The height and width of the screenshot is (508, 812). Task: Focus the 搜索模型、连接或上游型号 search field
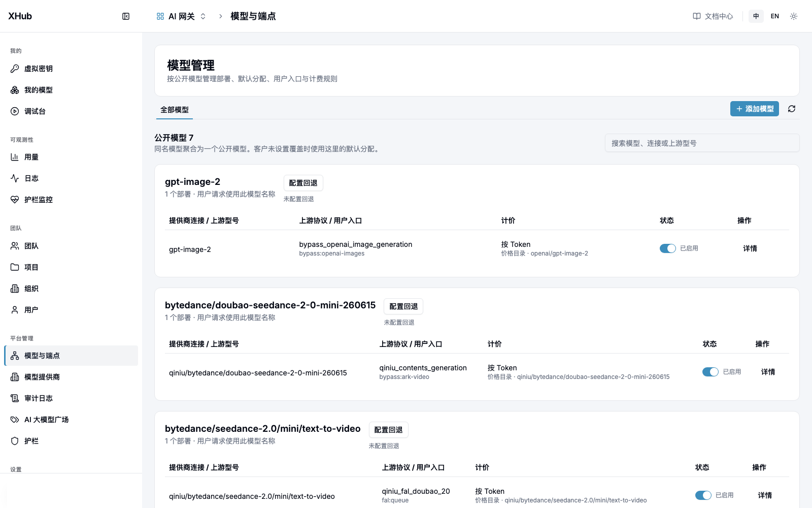[702, 143]
